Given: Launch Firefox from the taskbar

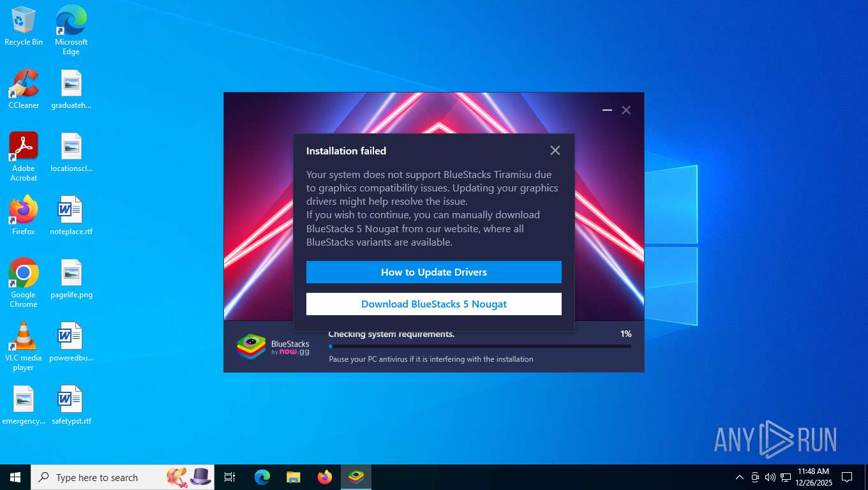Looking at the screenshot, I should coord(325,477).
